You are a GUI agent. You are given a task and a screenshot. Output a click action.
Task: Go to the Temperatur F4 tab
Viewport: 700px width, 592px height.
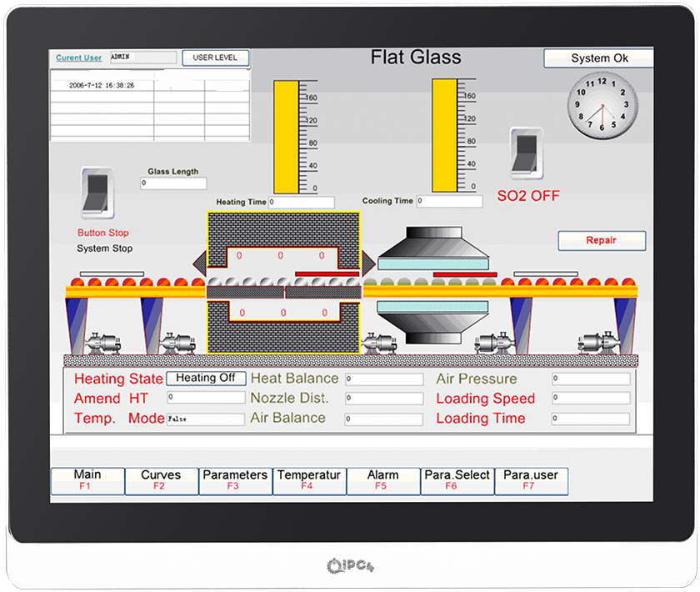click(x=309, y=481)
